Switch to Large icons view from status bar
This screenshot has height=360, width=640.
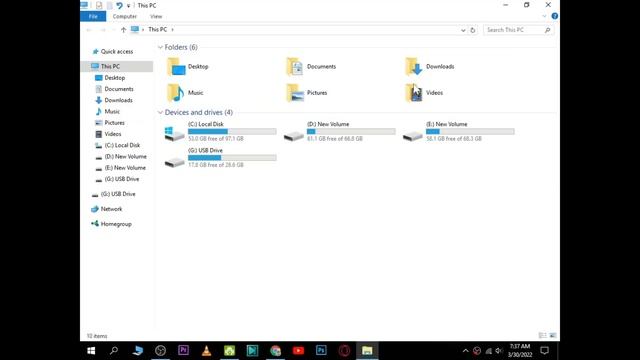[x=553, y=336]
